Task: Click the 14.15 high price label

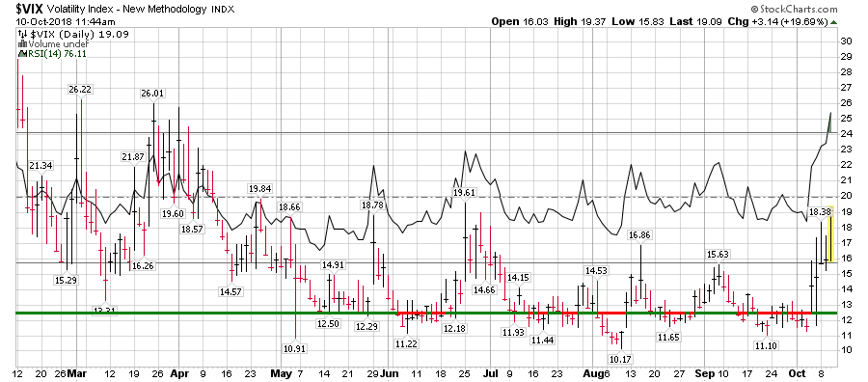Action: click(x=519, y=277)
